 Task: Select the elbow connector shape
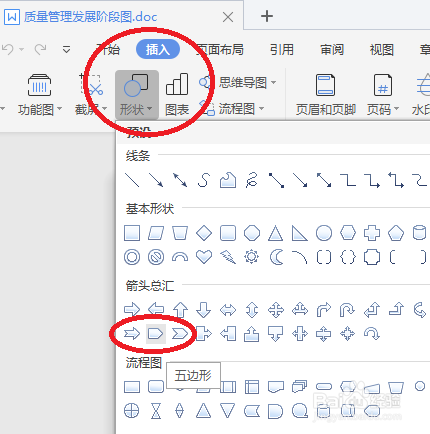tap(348, 180)
